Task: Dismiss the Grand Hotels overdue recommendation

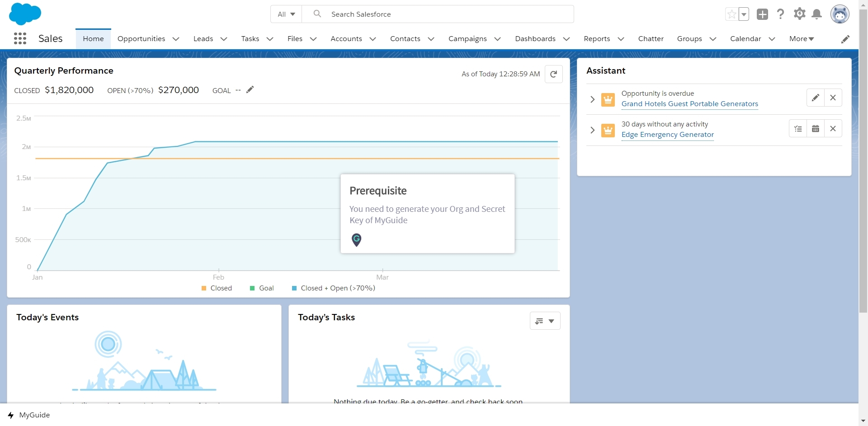Action: tap(833, 98)
